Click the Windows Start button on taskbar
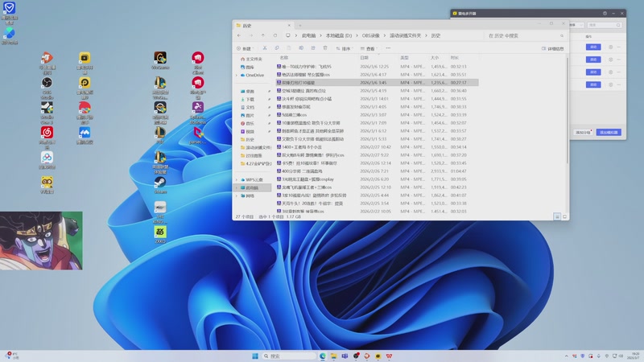This screenshot has width=644, height=362. [257, 356]
